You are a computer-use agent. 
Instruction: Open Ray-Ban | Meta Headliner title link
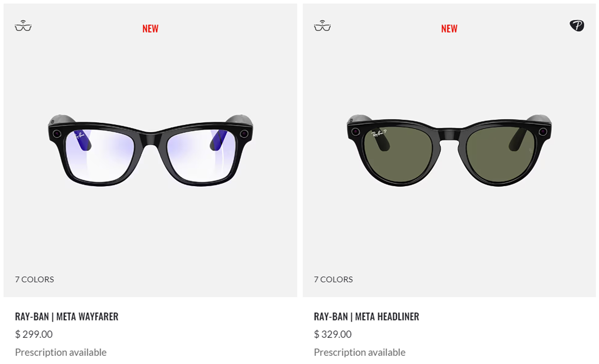[366, 316]
